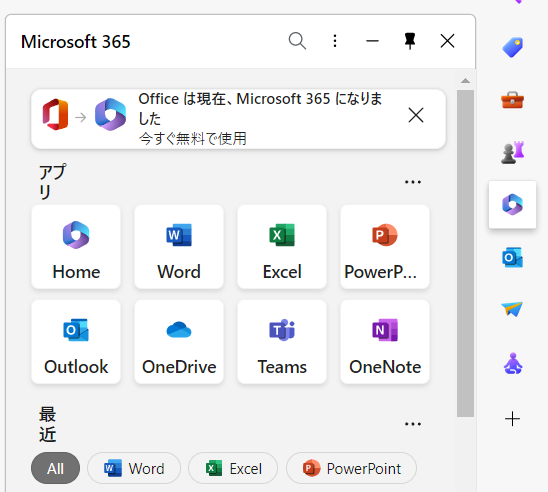
Task: Filter recent files by Word
Action: (134, 468)
